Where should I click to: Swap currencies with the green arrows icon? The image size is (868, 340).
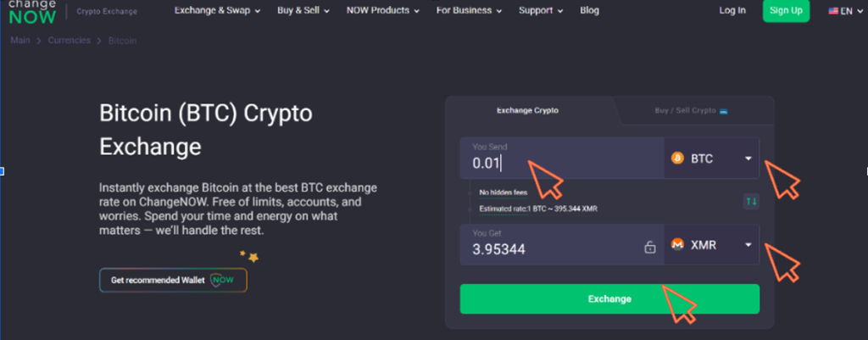point(751,202)
